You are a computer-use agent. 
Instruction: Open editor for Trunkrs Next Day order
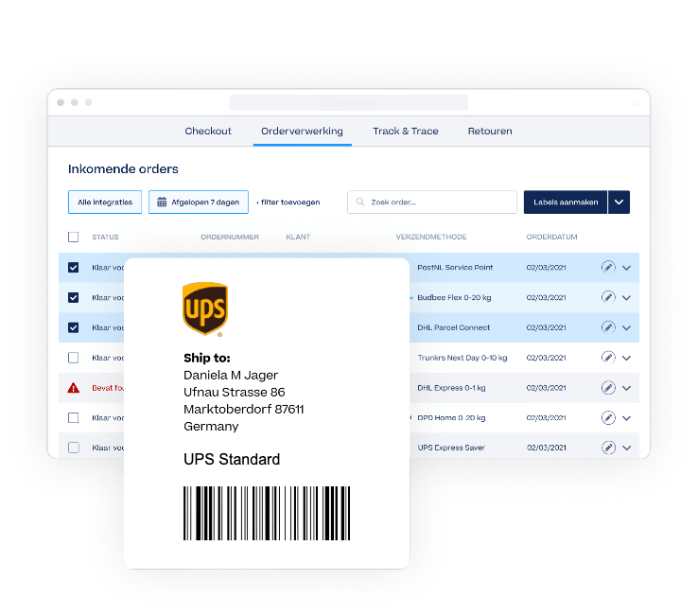[608, 358]
